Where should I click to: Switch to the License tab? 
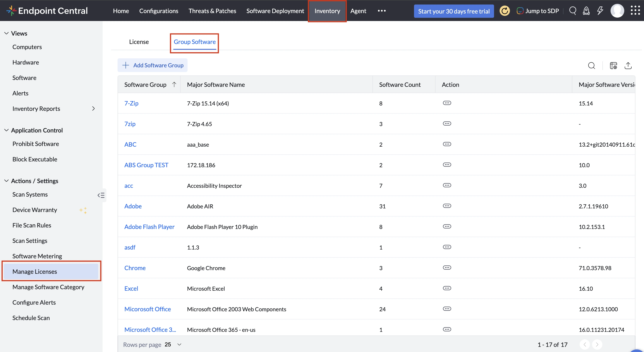[139, 42]
